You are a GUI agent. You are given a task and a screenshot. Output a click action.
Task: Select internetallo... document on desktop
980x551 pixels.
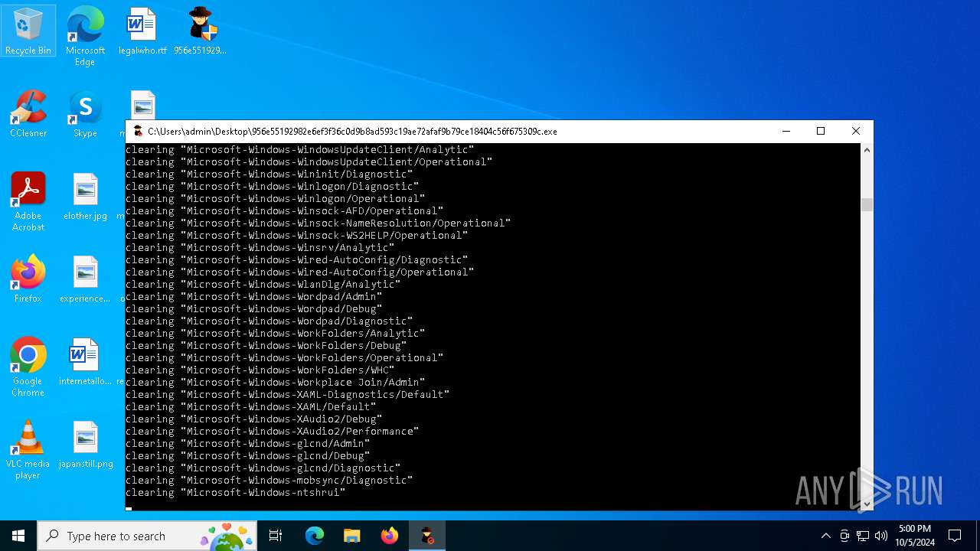[85, 362]
